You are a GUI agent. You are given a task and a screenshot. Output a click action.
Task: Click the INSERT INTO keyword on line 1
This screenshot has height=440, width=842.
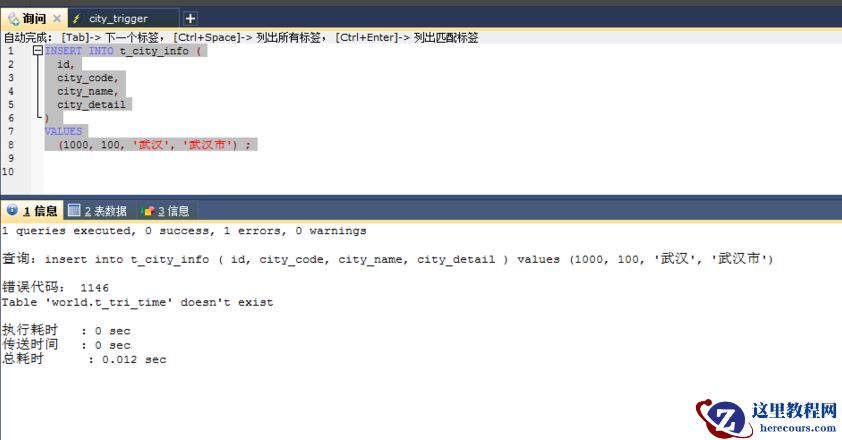pyautogui.click(x=79, y=51)
